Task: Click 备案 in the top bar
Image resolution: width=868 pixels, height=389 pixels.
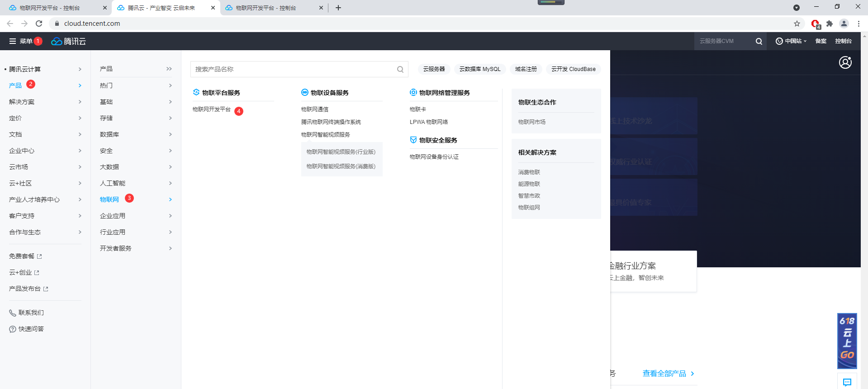Action: (x=821, y=41)
